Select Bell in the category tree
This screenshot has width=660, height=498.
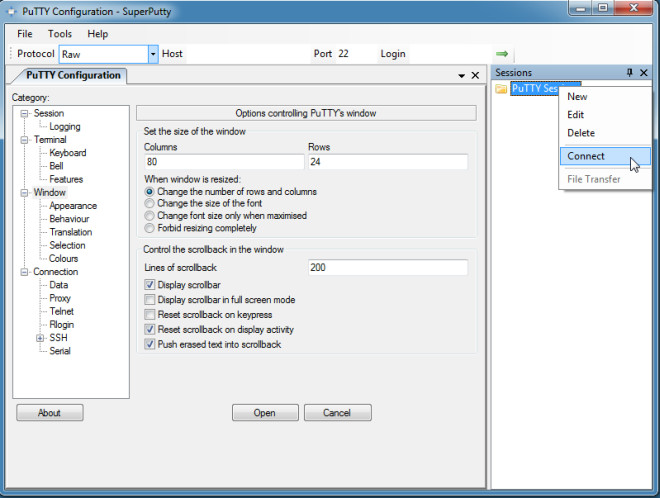[x=56, y=166]
